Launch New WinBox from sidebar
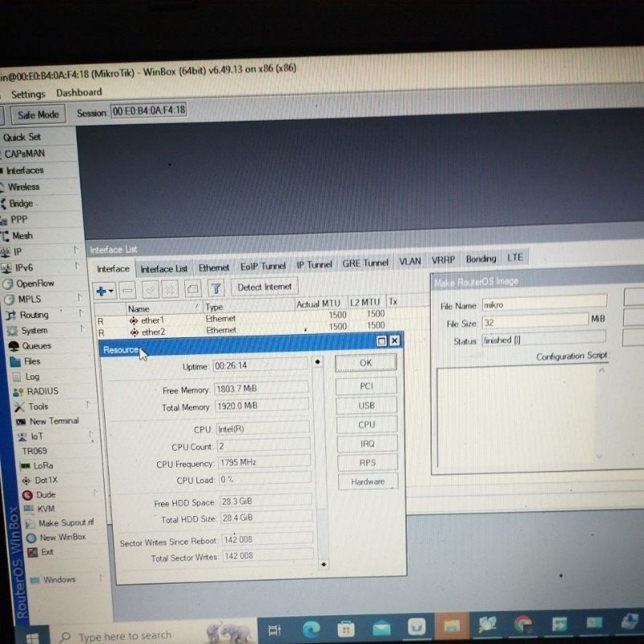This screenshot has width=644, height=644. coord(56,538)
